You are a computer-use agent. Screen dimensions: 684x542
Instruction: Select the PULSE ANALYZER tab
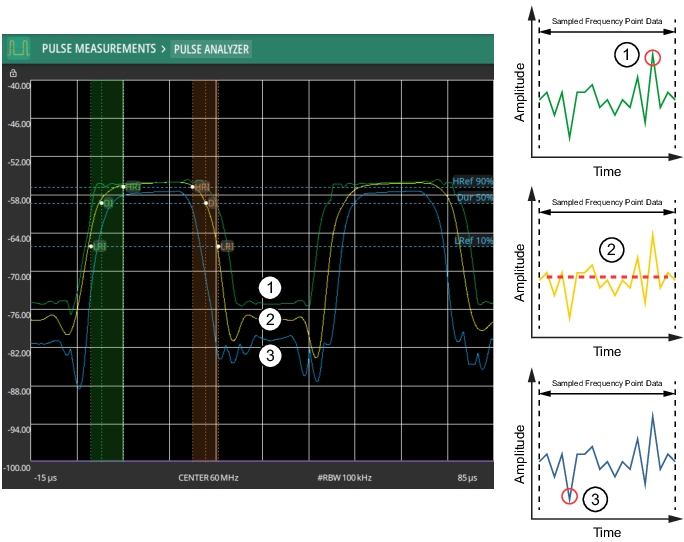click(211, 48)
